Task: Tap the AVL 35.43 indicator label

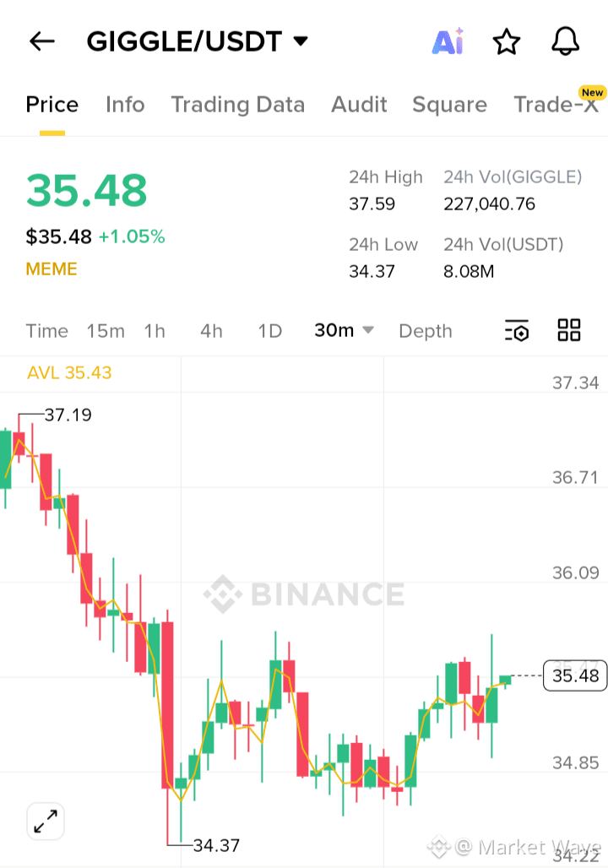Action: click(69, 373)
